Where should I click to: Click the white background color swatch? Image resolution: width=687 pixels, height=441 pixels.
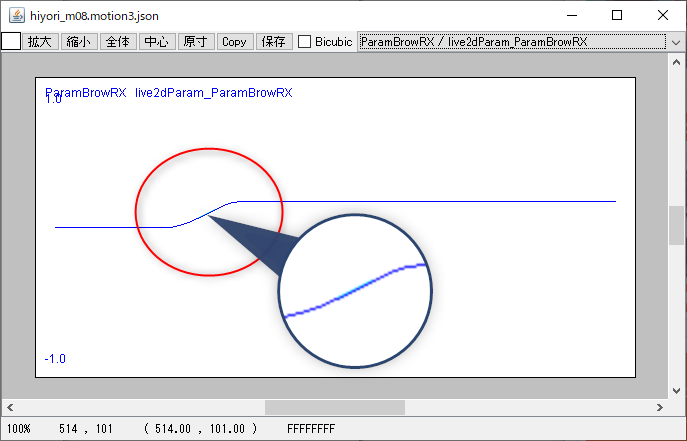tap(11, 42)
